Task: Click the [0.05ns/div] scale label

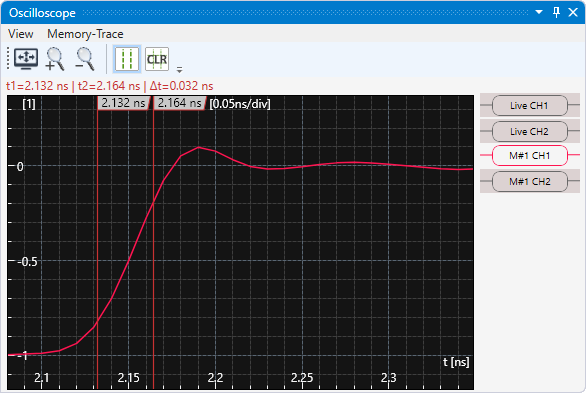Action: pos(240,103)
